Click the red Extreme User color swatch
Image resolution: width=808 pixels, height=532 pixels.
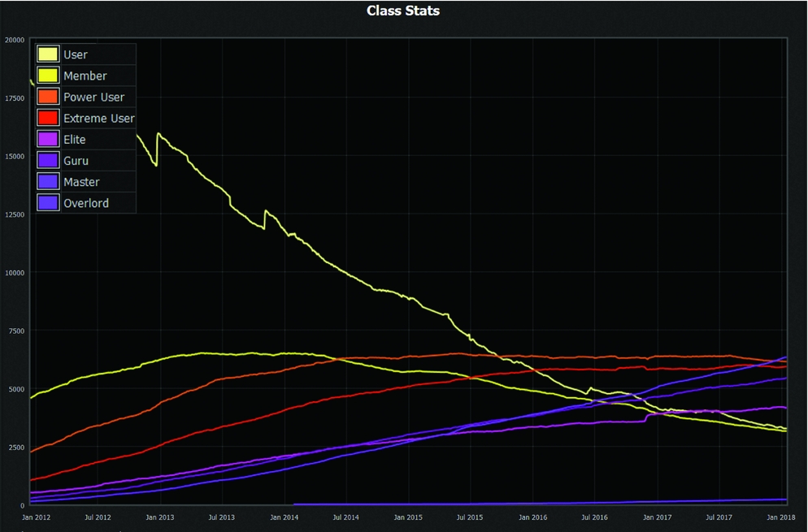(x=48, y=118)
